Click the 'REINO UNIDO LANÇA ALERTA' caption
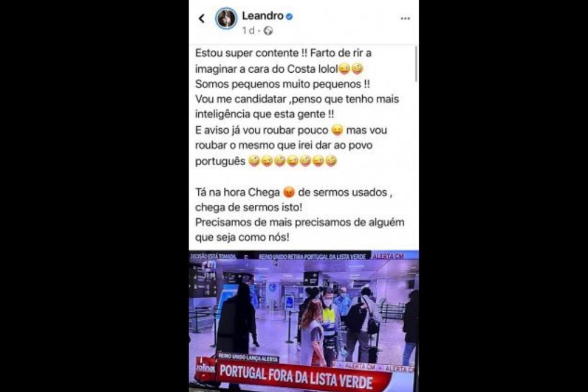 click(248, 358)
